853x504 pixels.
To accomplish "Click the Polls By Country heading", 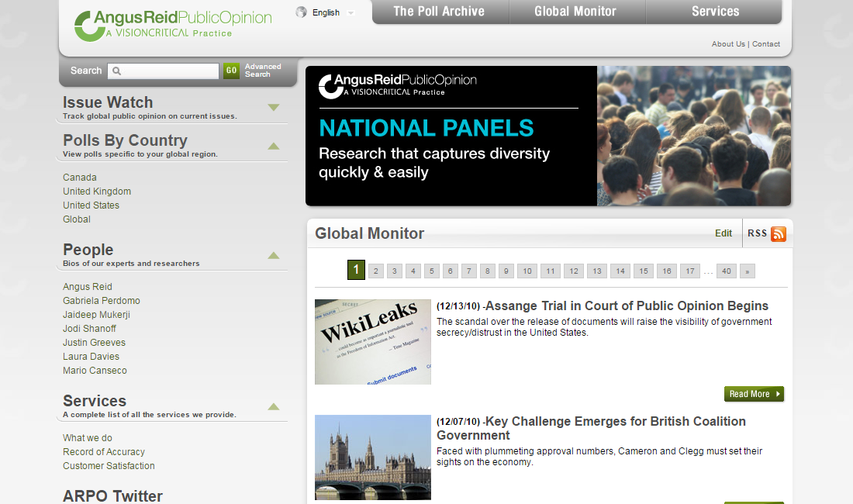I will (x=125, y=140).
